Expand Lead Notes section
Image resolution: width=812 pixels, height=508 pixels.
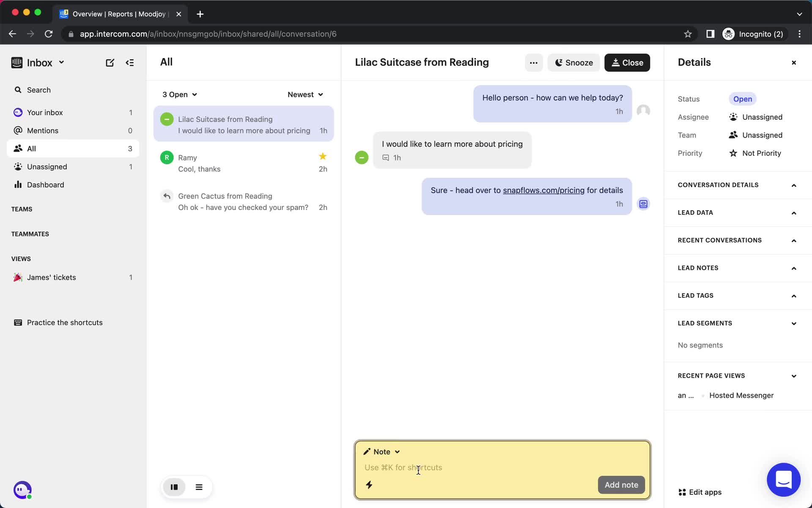pos(738,268)
